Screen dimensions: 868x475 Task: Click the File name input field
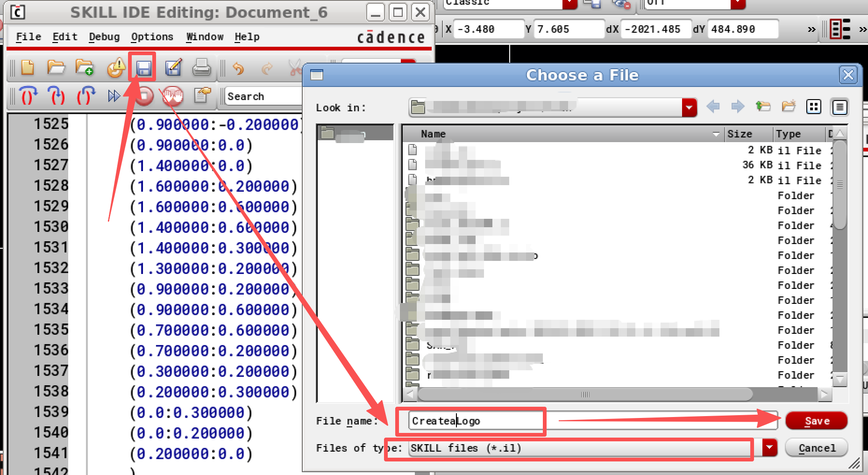pos(592,421)
